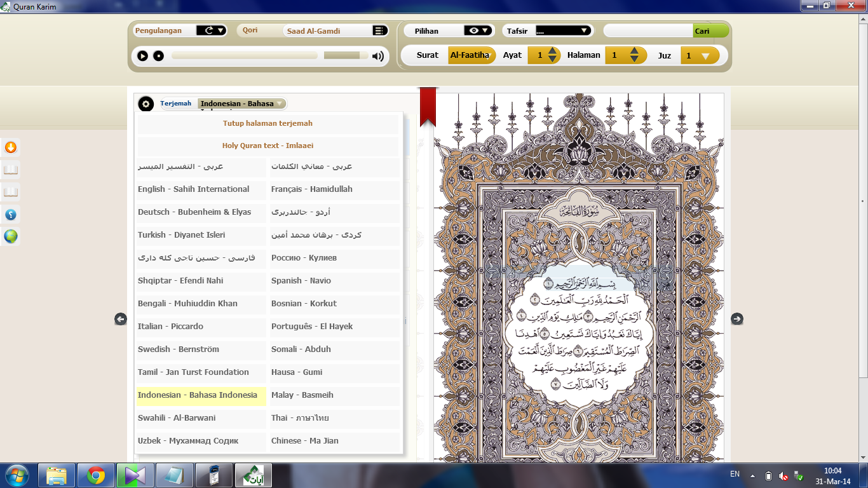Click the EN language indicator in tray
The height and width of the screenshot is (488, 868).
click(x=735, y=474)
